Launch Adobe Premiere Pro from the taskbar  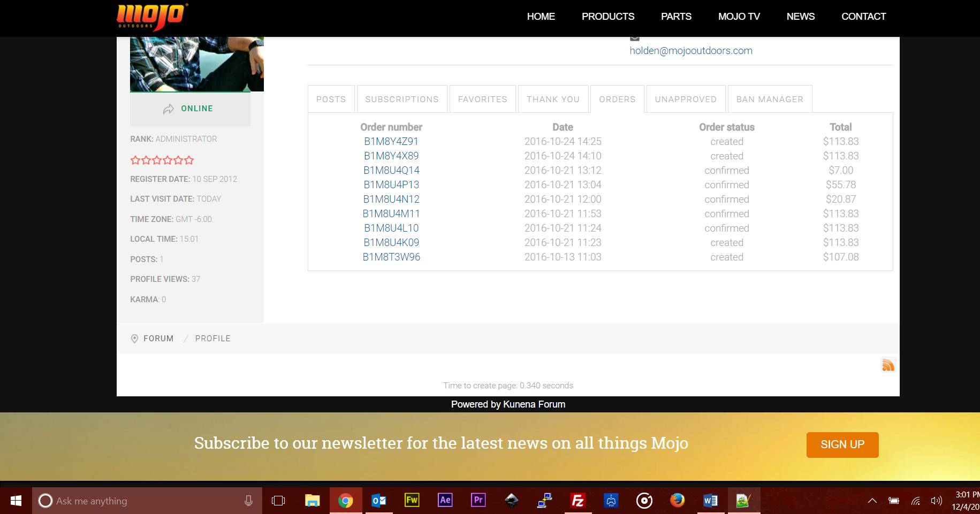(x=478, y=500)
